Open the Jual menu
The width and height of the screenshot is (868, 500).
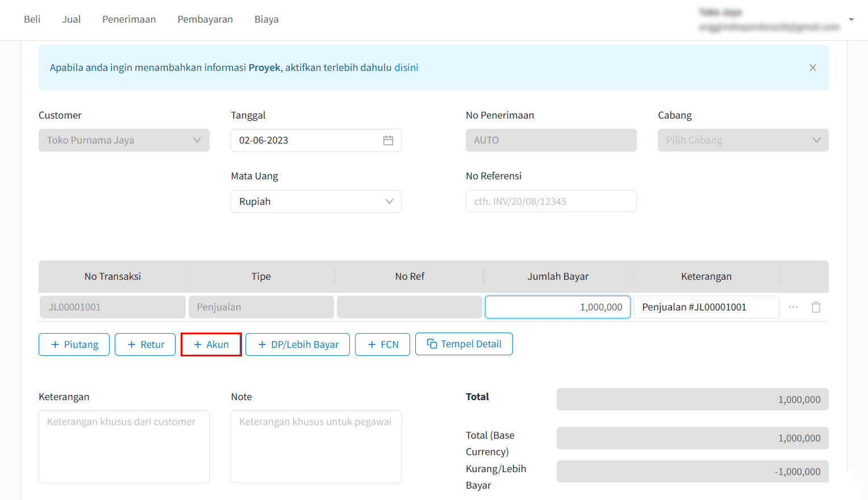(x=72, y=19)
